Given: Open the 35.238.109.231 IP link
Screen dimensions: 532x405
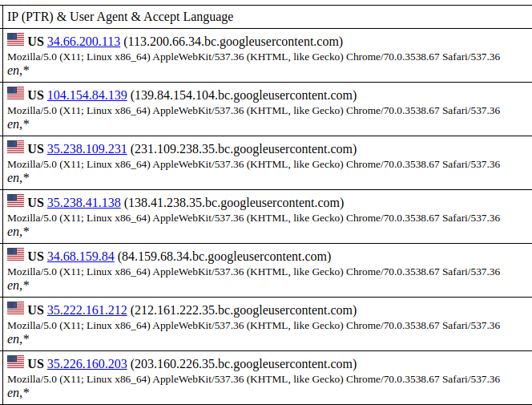Looking at the screenshot, I should click(87, 149).
